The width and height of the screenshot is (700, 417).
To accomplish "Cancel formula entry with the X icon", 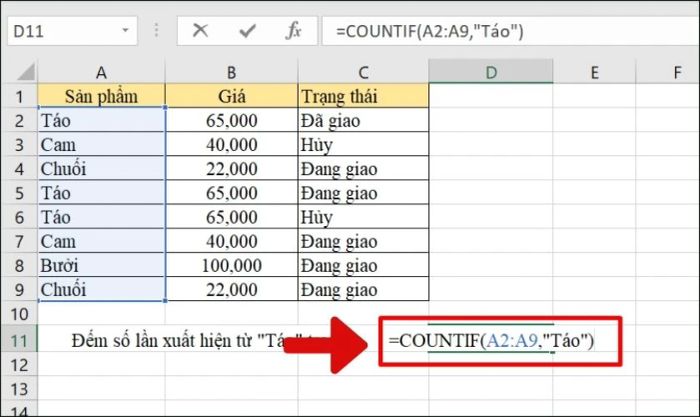I will [200, 31].
